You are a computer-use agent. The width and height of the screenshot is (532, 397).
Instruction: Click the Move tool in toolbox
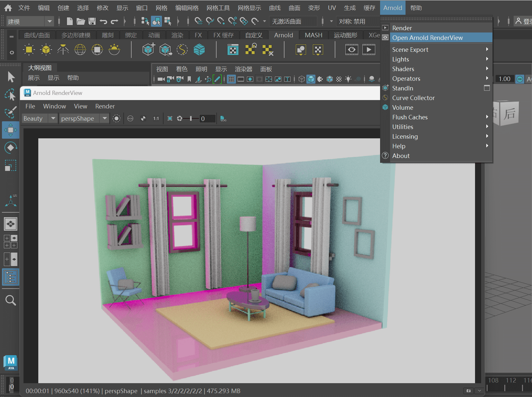tap(11, 130)
